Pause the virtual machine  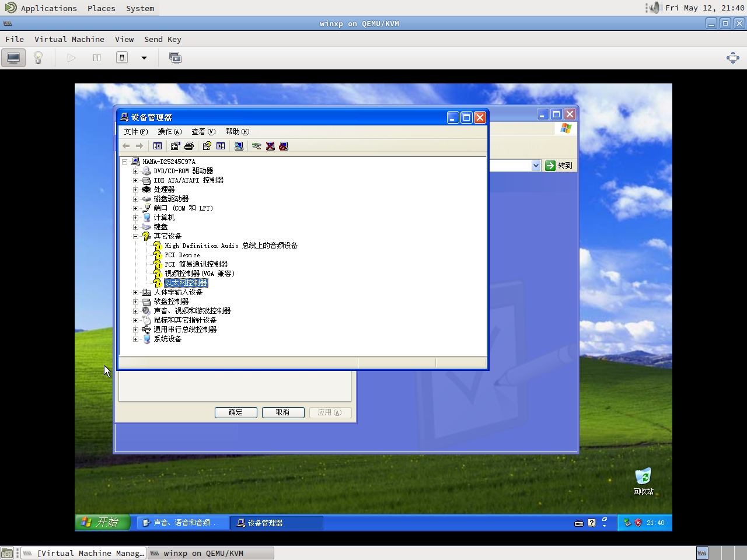click(x=97, y=58)
